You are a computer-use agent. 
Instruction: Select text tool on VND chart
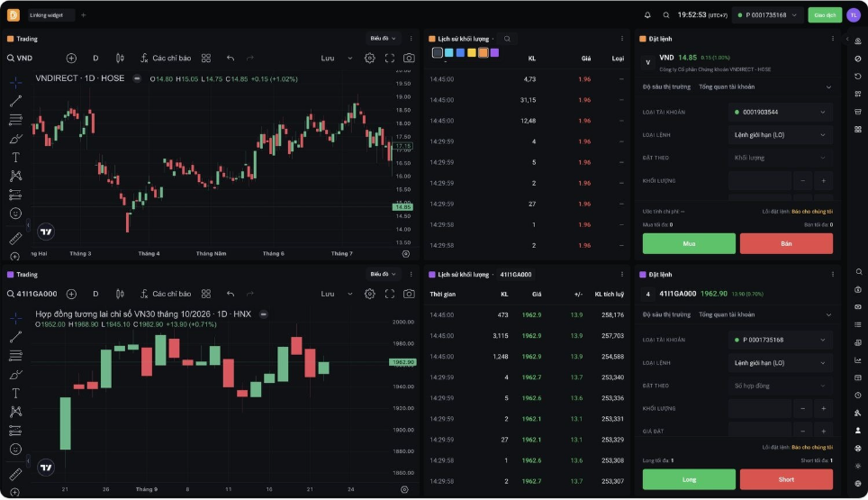coord(15,158)
